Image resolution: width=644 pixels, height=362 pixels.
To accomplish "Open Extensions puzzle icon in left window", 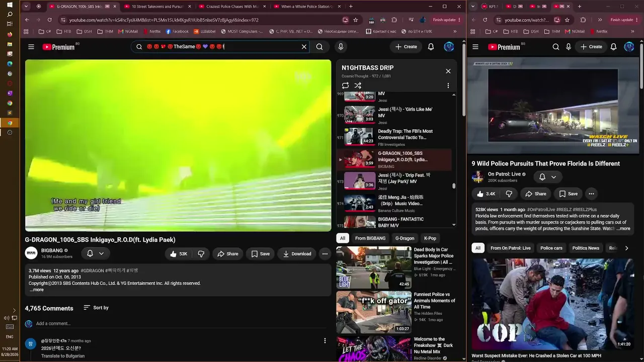I will [394, 20].
